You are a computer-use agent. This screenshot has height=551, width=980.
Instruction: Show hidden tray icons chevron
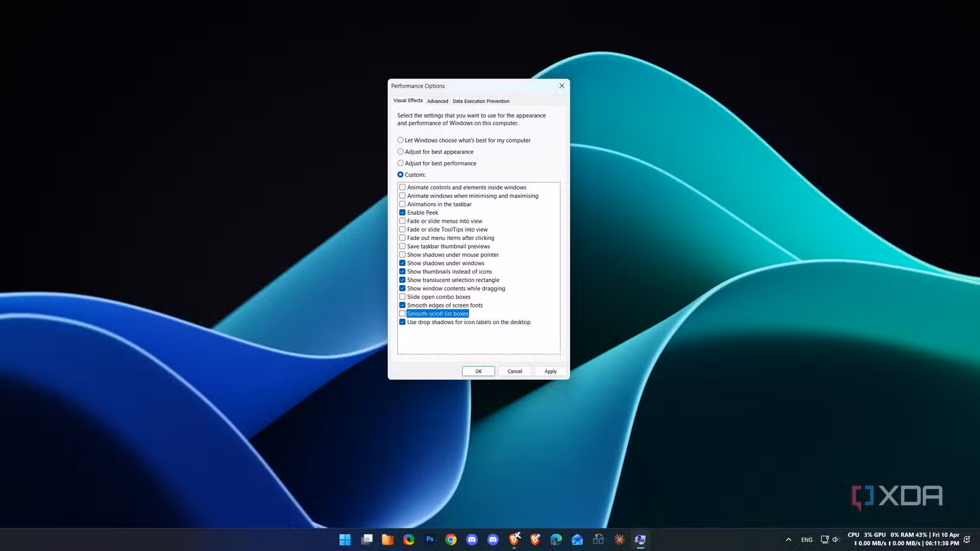point(788,539)
